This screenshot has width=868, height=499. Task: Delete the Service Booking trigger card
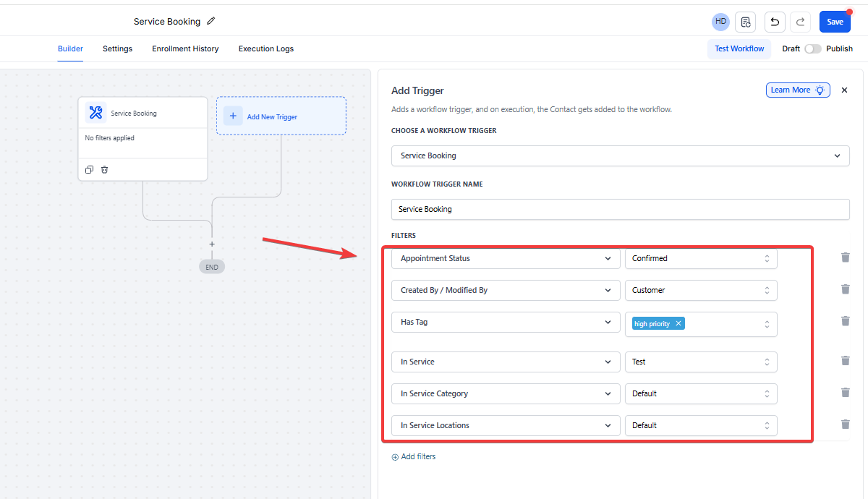tap(105, 170)
